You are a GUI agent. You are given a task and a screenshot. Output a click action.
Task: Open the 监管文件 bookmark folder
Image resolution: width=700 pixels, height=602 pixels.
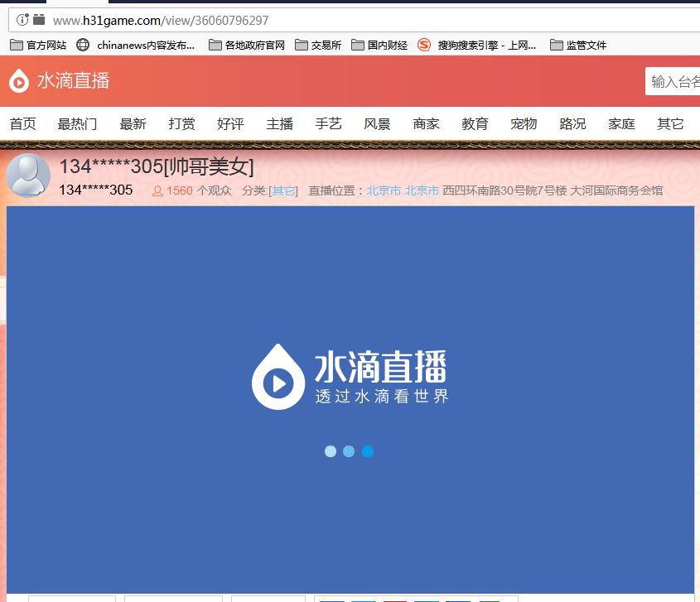click(578, 45)
